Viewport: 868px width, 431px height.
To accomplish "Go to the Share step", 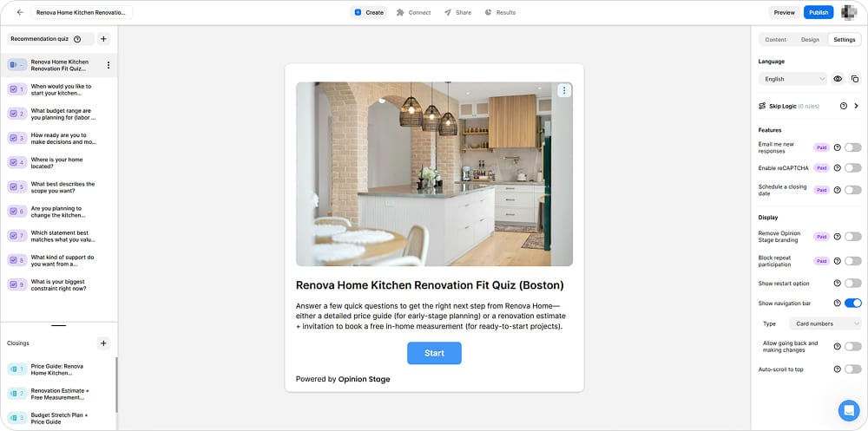I will [457, 12].
